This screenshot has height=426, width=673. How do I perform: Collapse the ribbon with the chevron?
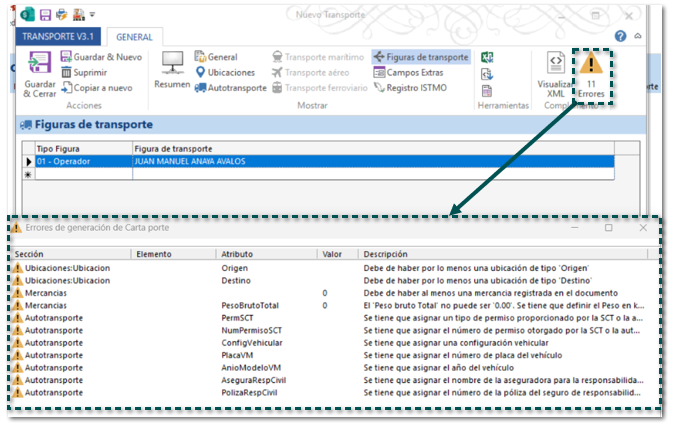(638, 36)
